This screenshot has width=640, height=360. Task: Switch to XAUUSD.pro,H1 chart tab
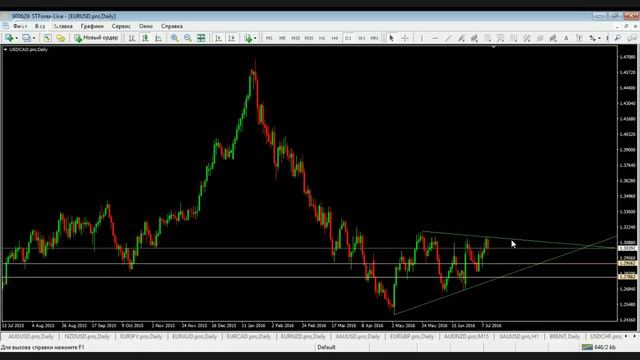(519, 336)
